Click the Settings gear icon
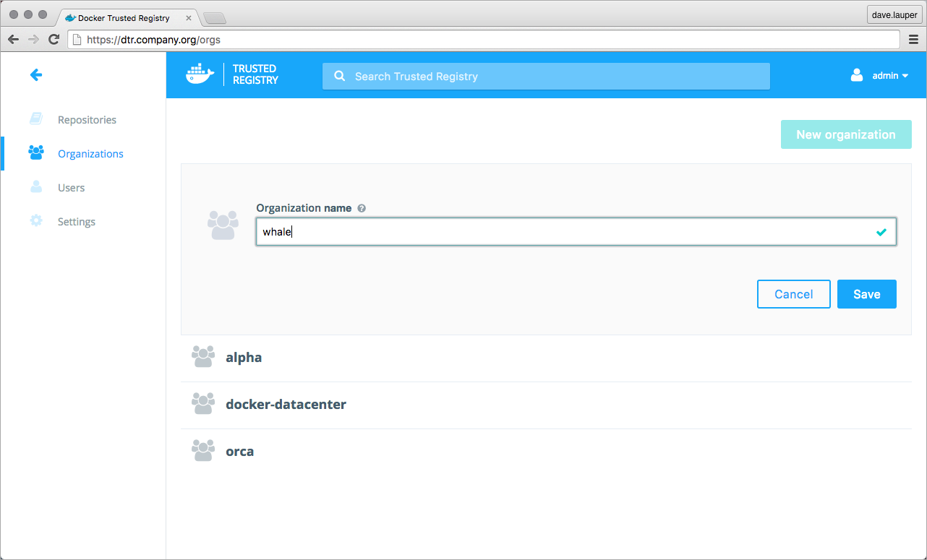Image resolution: width=927 pixels, height=560 pixels. click(35, 221)
